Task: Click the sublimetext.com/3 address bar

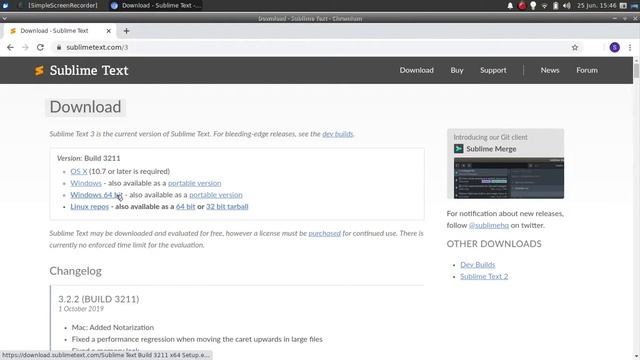Action: pos(310,47)
